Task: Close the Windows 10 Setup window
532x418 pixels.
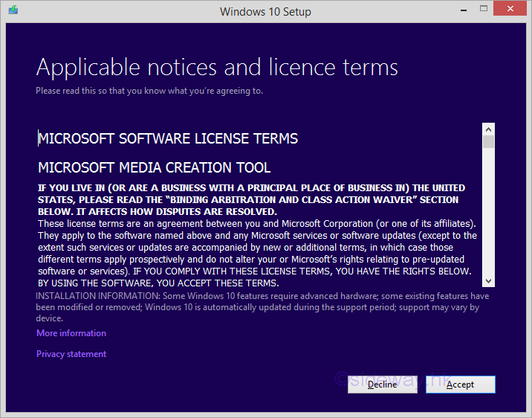Action: 512,10
